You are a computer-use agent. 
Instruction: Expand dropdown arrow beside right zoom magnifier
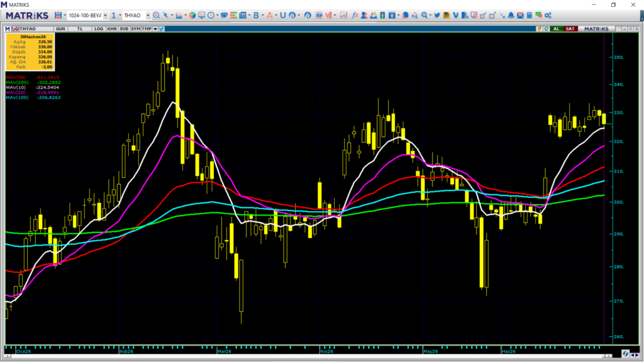point(430,16)
